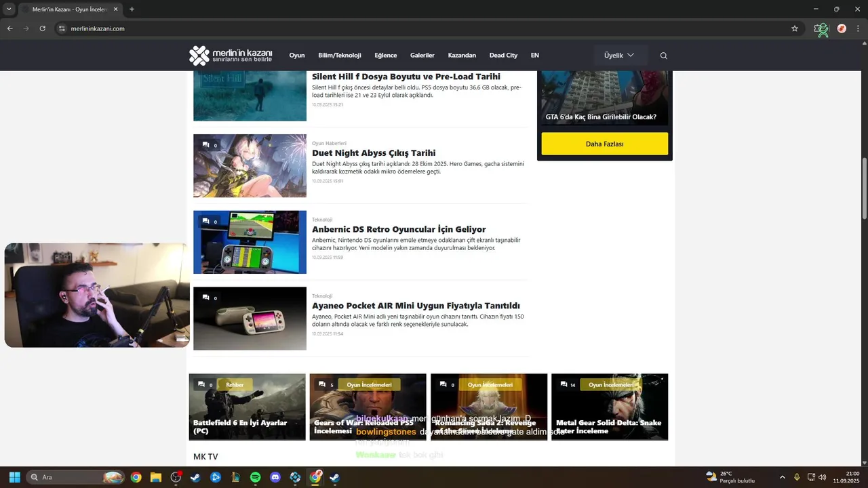Click Oyun İncelemeleri tag on Romancing SaGa card
Viewport: 868px width, 488px height.
(x=490, y=384)
